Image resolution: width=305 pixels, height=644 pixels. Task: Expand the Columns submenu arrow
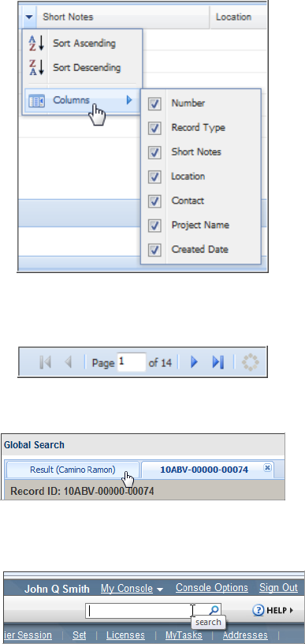pos(129,99)
